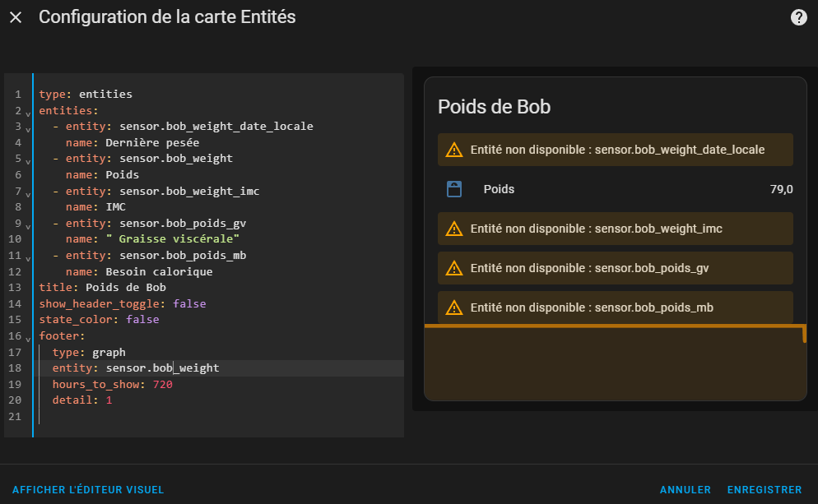This screenshot has width=818, height=504.
Task: Click warning icon for sensor.bob_poids_mb
Action: [454, 307]
